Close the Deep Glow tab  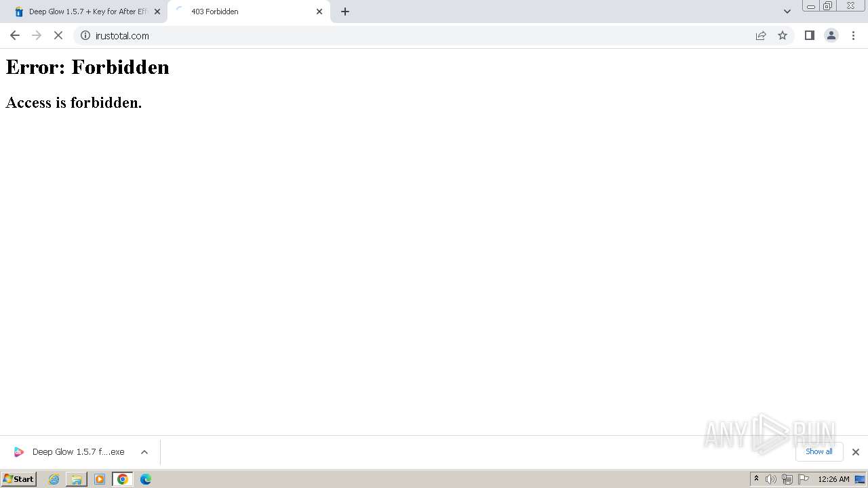click(157, 12)
